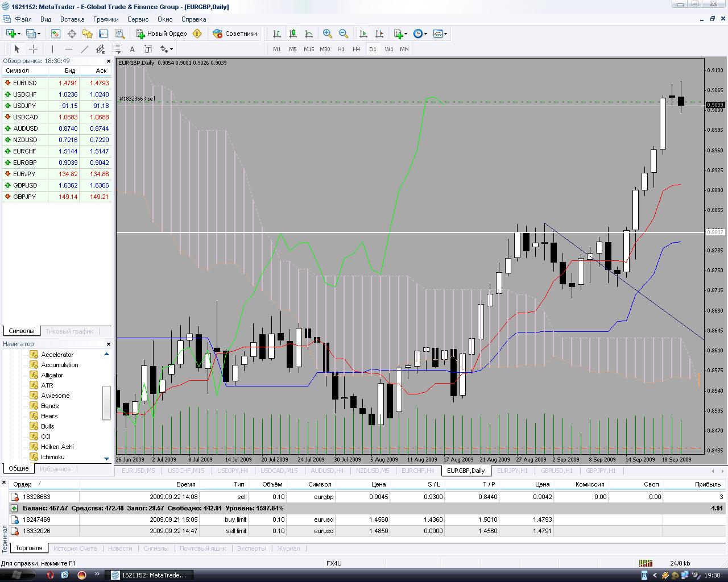This screenshot has width=728, height=582.
Task: Sort orders by Прибыль column header
Action: click(x=694, y=484)
